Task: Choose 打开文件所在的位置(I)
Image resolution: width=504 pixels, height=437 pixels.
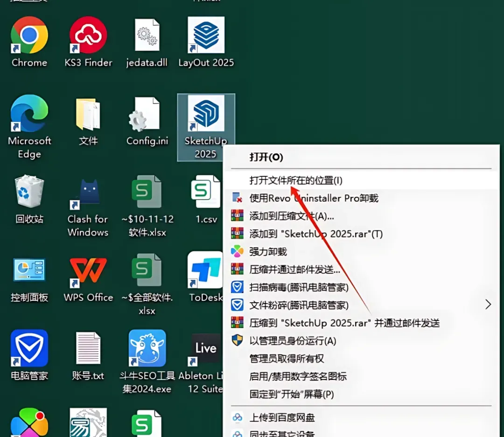Action: pos(361,180)
